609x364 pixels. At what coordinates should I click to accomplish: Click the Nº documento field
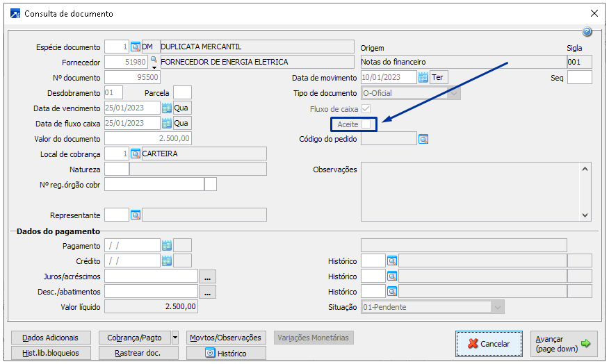[132, 77]
